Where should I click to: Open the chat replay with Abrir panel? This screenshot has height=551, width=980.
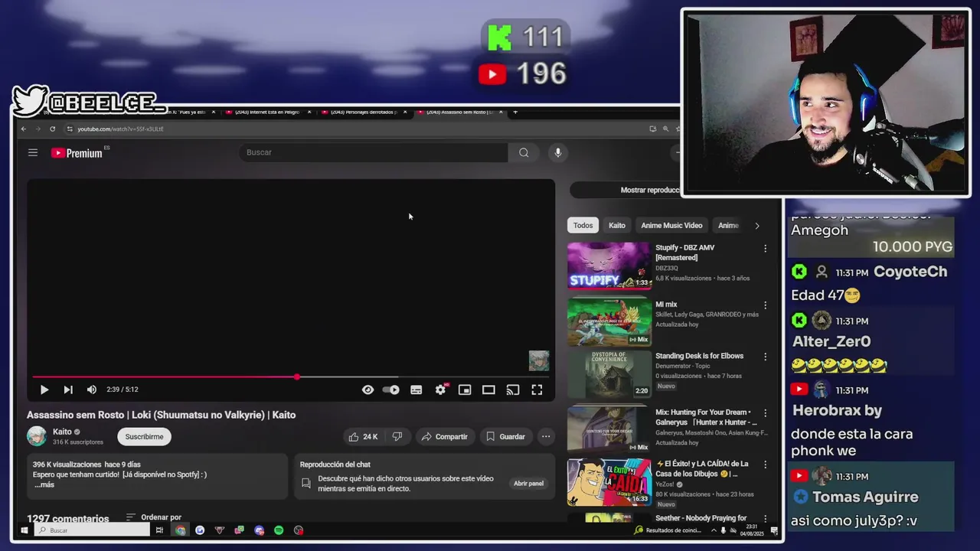[x=528, y=483]
